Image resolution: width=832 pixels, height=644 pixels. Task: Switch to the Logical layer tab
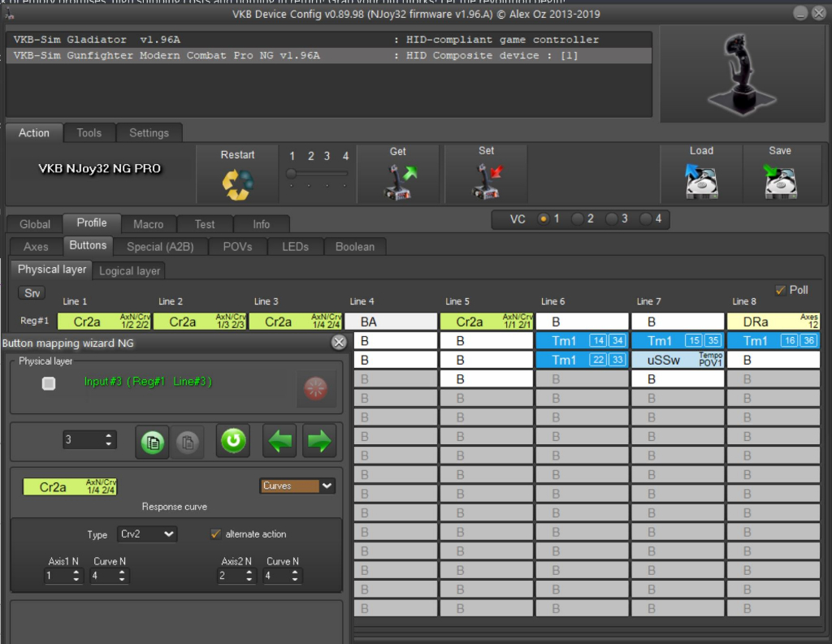129,270
